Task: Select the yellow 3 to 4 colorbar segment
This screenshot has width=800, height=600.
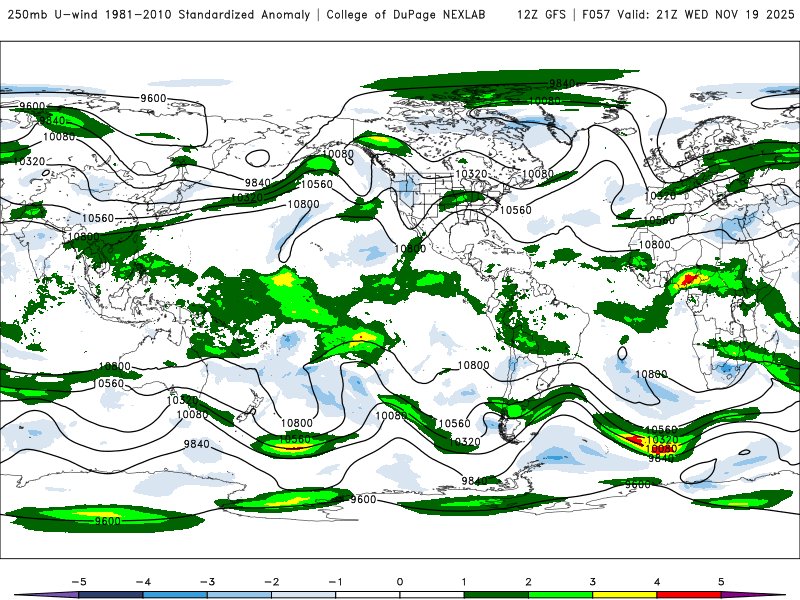Action: [624, 595]
